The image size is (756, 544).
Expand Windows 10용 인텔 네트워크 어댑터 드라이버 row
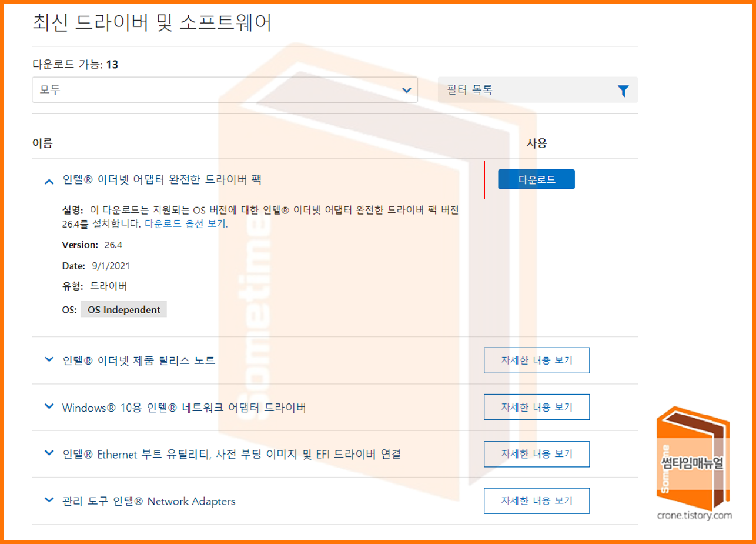pyautogui.click(x=49, y=406)
